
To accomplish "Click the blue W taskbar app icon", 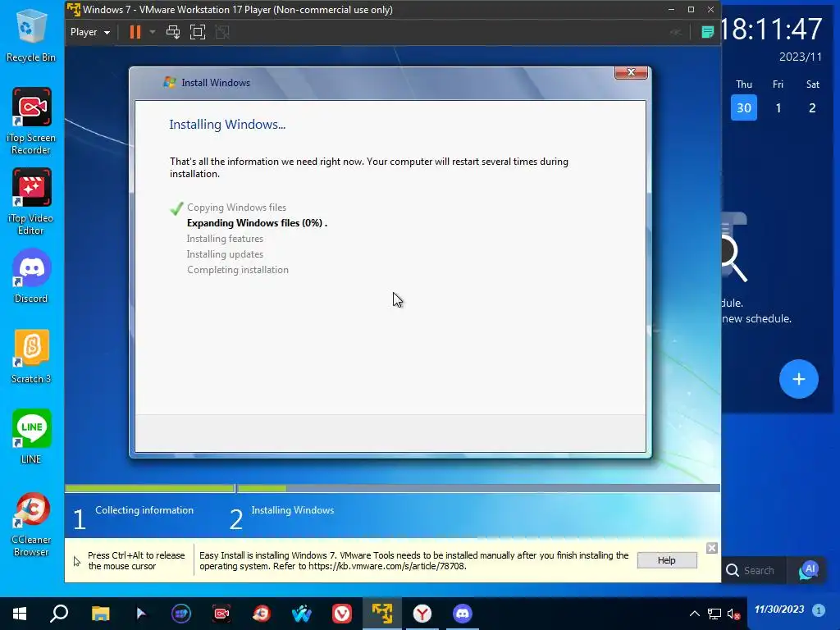I will click(x=302, y=614).
